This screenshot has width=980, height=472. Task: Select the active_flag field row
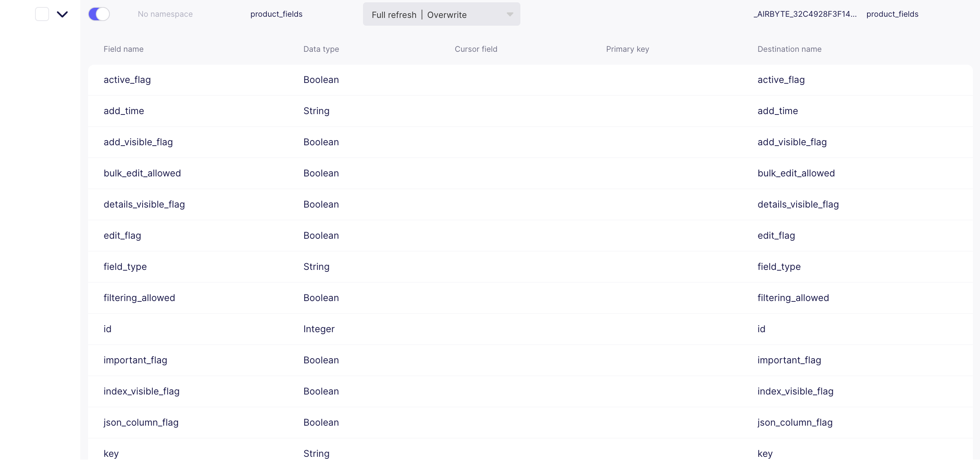coord(127,79)
